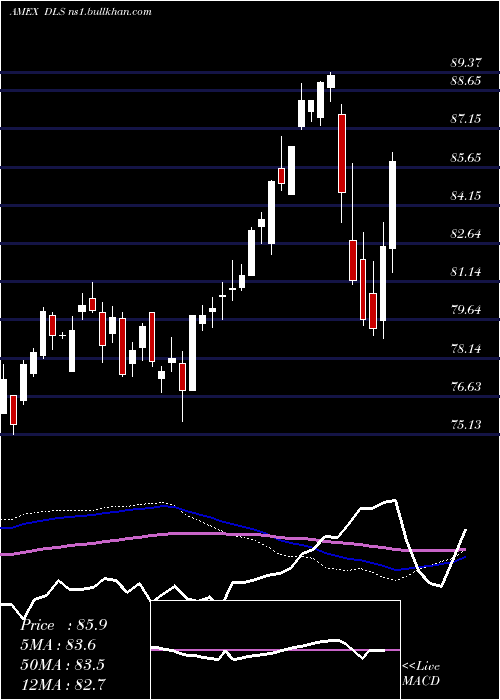Select the 85.65 price level label
The image size is (500, 700).
pyautogui.click(x=466, y=157)
